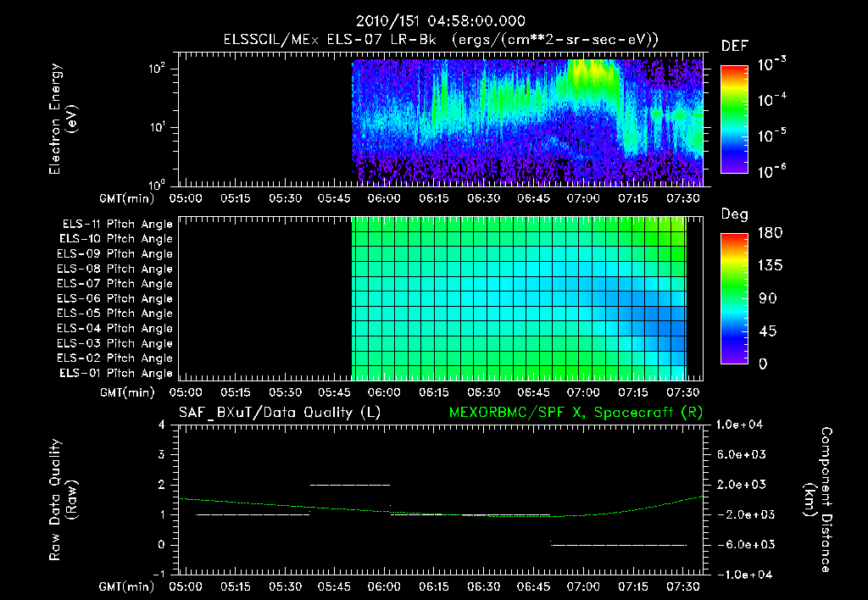Click the data quality segment at level 2
868x600 pixels.
(350, 485)
